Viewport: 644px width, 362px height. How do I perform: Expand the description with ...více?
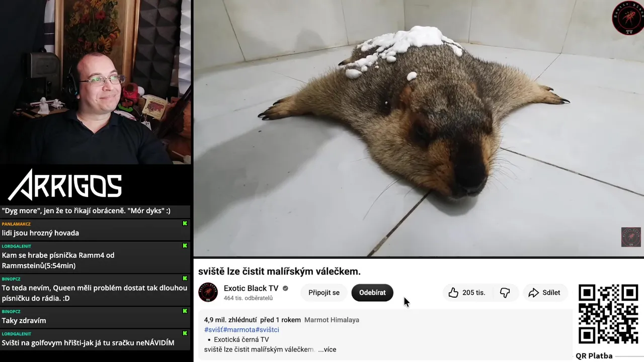[x=327, y=349]
